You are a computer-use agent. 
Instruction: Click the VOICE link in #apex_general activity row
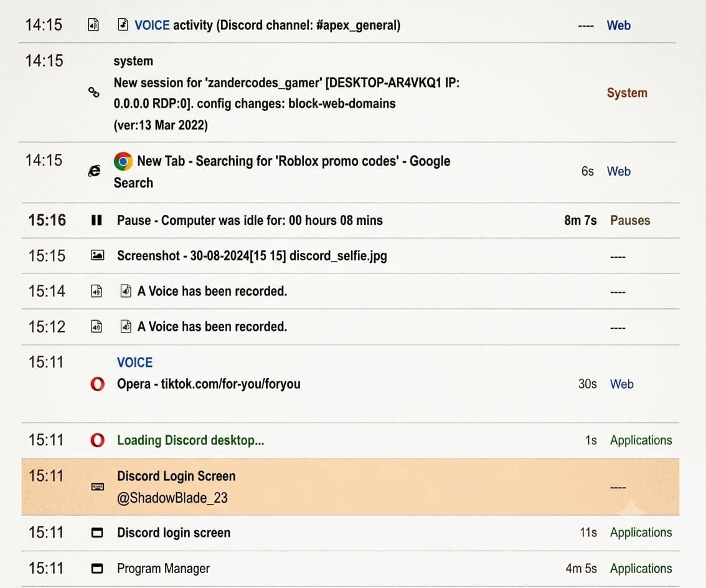[152, 26]
